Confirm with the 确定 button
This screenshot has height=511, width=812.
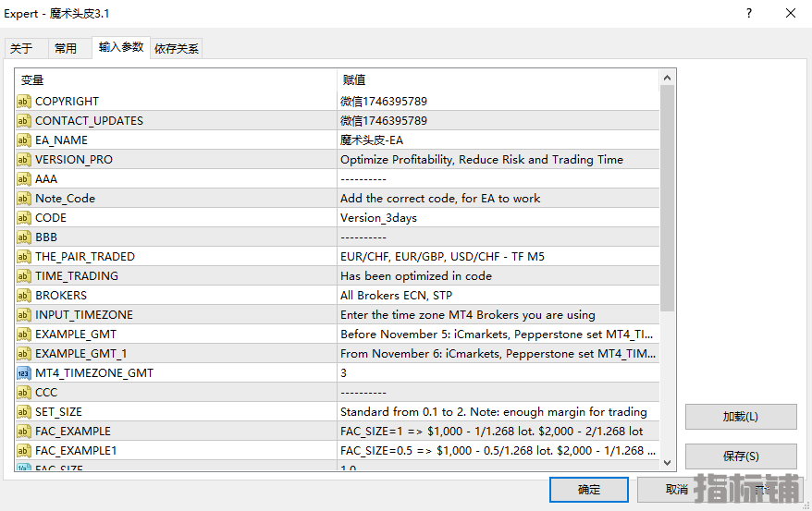588,490
